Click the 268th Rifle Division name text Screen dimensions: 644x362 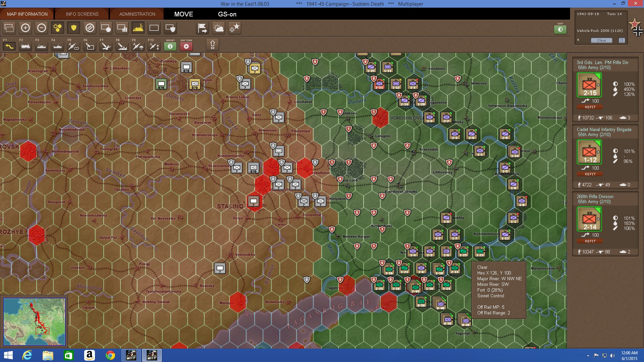(595, 196)
